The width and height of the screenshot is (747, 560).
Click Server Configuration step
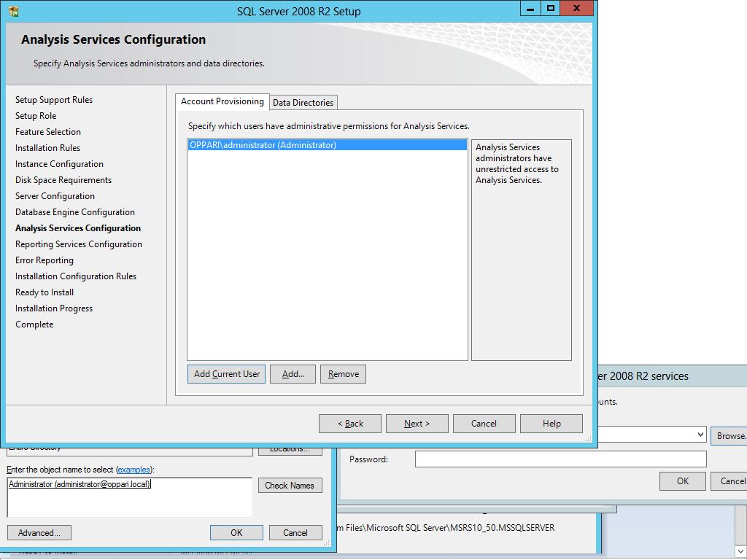click(x=55, y=196)
